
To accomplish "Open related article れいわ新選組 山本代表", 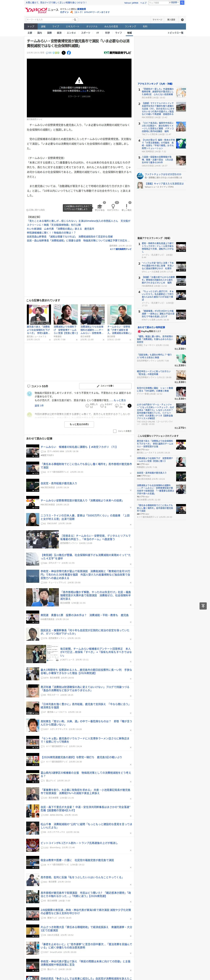I will (x=61, y=229).
